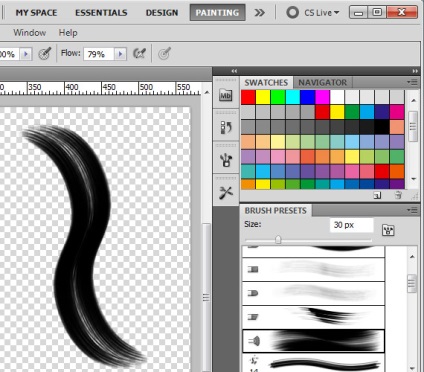The image size is (424, 372).
Task: Create new swatch of foreground color
Action: 377,196
